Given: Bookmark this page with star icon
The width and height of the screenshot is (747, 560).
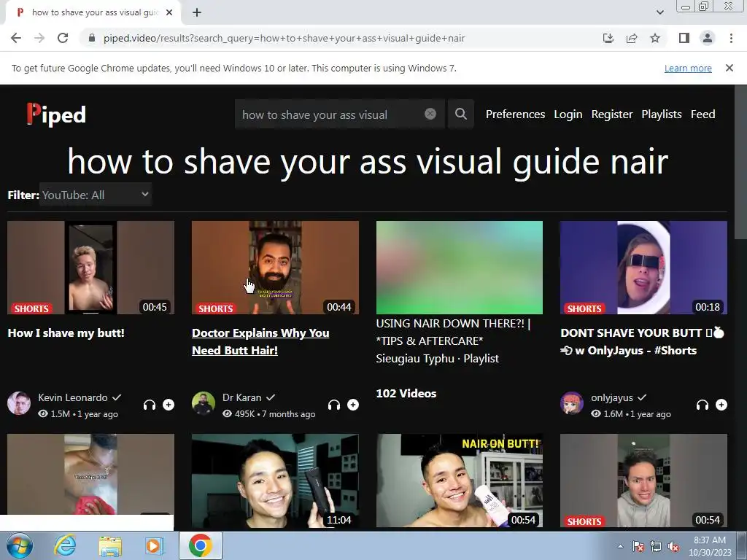Looking at the screenshot, I should [x=655, y=38].
